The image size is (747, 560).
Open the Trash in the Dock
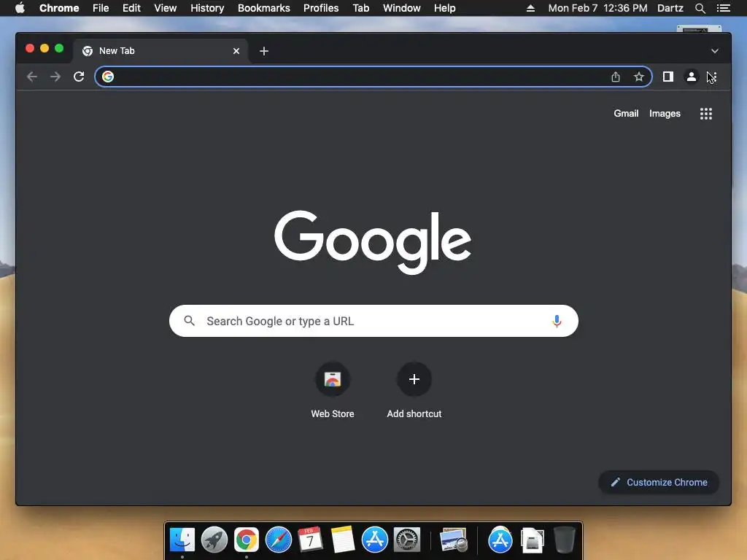click(x=565, y=540)
